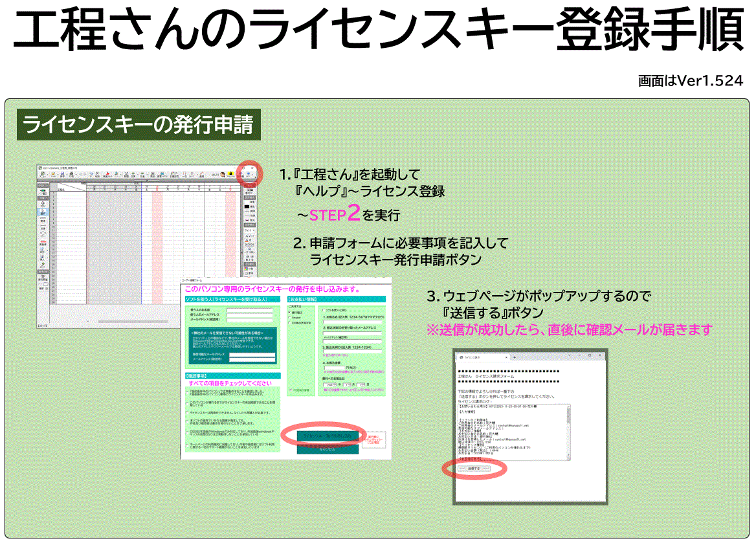The width and height of the screenshot is (756, 543).
Task: Open the font dropdown in right panel
Action: pyautogui.click(x=249, y=230)
